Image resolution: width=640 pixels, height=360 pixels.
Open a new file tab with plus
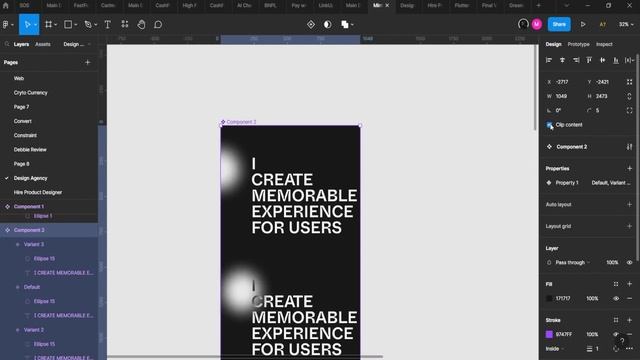tap(539, 6)
